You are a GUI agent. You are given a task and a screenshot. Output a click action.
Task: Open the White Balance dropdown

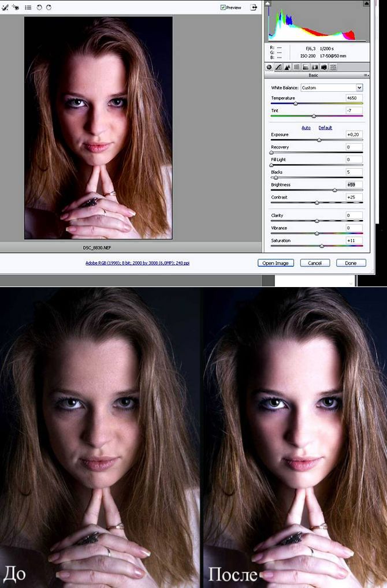click(332, 87)
